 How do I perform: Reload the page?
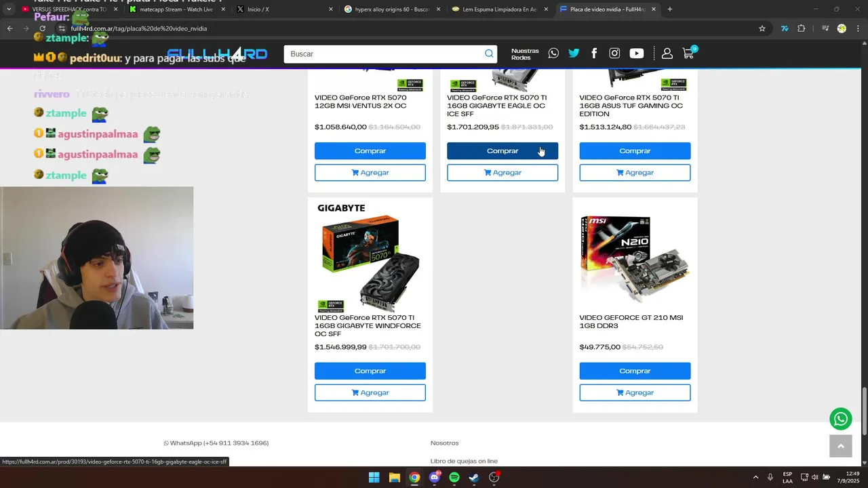(42, 28)
